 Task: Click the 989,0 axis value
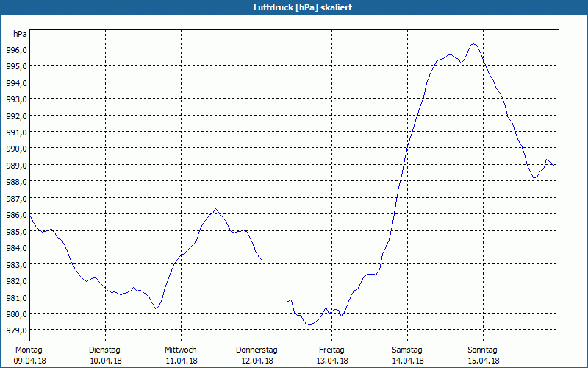point(16,165)
